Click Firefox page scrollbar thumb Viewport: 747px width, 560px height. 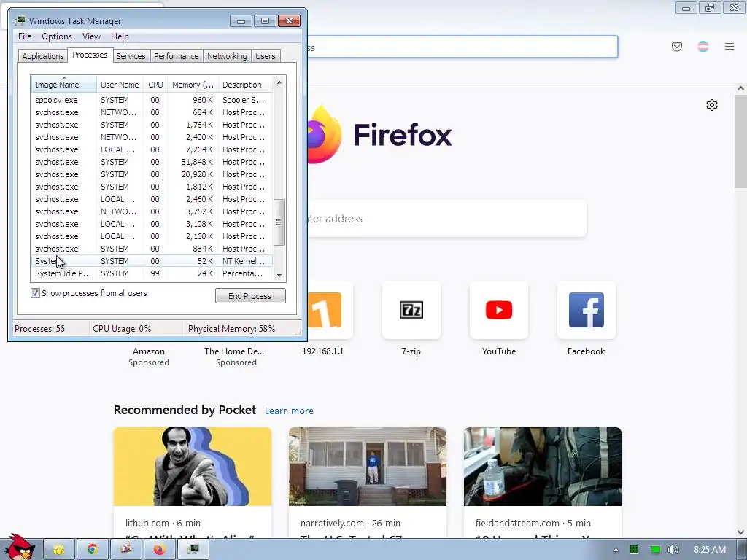click(x=740, y=141)
